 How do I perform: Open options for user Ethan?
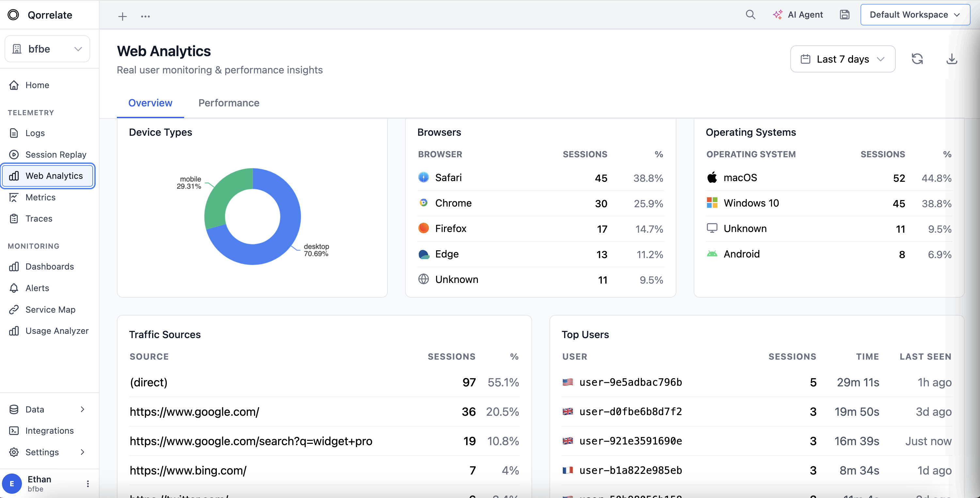click(x=88, y=484)
